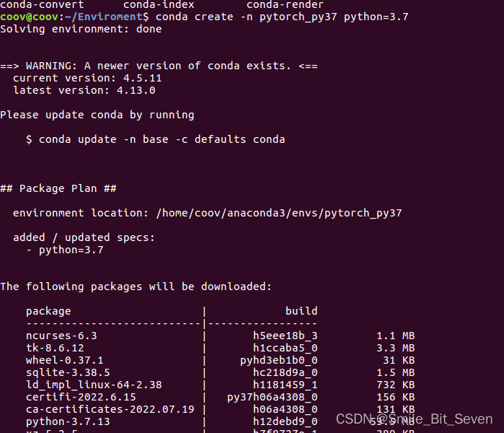The width and height of the screenshot is (504, 433).
Task: Click the directory path '~/Enviroment'
Action: [104, 17]
